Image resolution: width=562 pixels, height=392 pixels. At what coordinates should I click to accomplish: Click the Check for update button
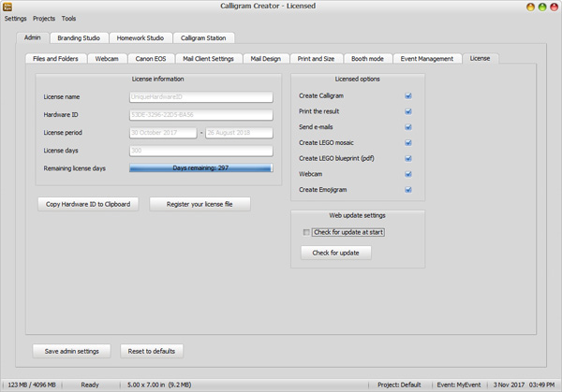click(x=336, y=253)
